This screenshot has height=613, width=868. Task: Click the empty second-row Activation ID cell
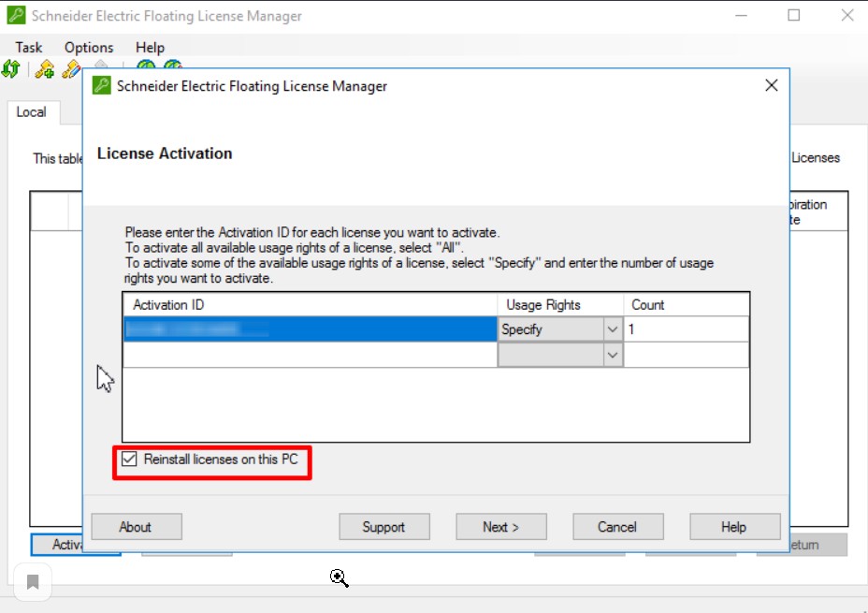310,355
